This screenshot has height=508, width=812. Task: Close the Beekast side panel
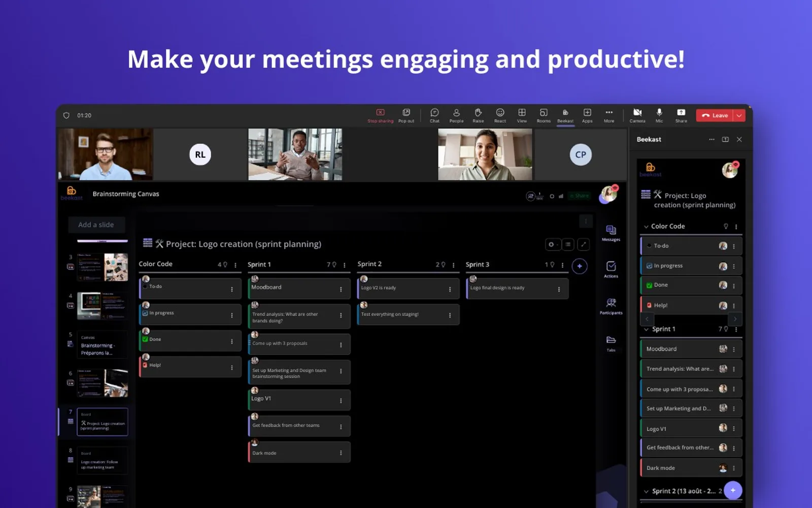point(739,139)
